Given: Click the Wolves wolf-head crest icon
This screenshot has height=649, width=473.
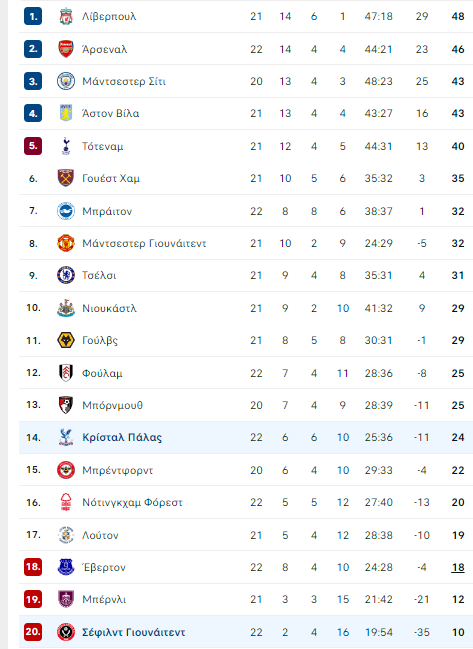Looking at the screenshot, I should [66, 340].
